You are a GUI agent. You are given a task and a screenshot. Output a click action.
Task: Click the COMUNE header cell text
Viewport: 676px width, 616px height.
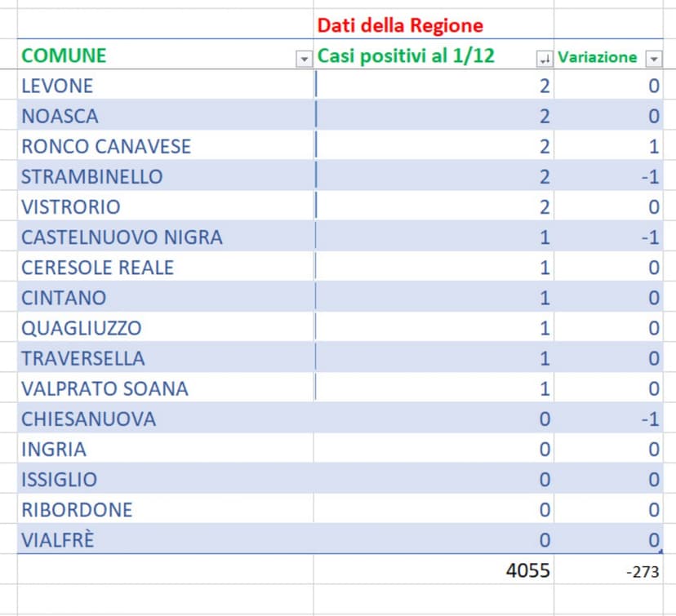click(x=64, y=56)
